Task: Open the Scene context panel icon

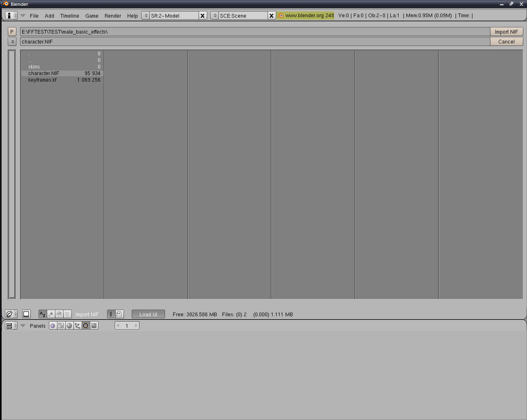Action: [x=94, y=326]
